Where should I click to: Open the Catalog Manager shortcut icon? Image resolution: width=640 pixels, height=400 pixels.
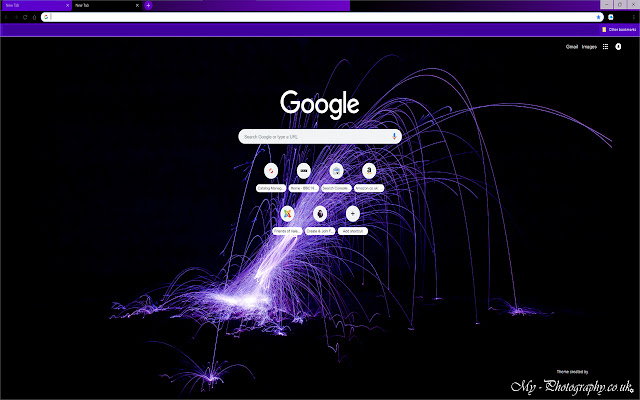pos(271,171)
